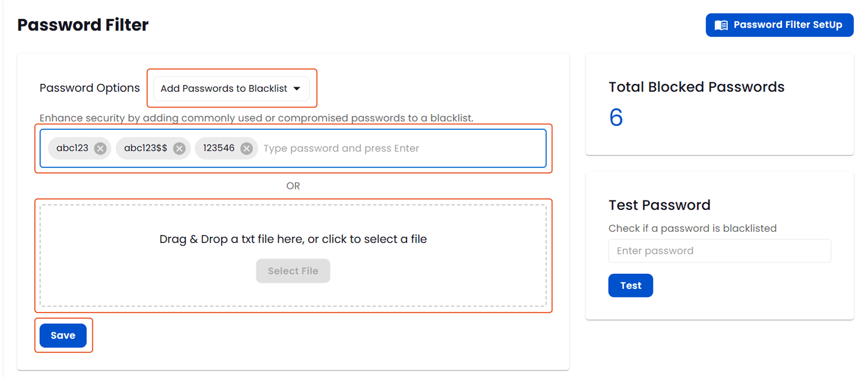Click the book icon on Password Filter SetUp
Screen dimensions: 868x378
click(x=721, y=25)
